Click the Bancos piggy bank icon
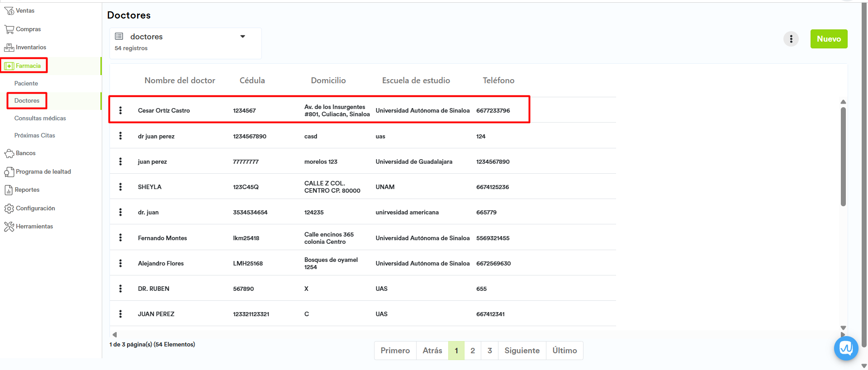Viewport: 868px width, 370px height. 9,153
